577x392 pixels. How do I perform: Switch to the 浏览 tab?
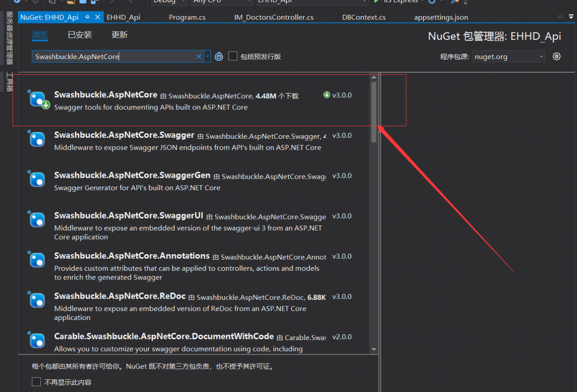click(40, 35)
